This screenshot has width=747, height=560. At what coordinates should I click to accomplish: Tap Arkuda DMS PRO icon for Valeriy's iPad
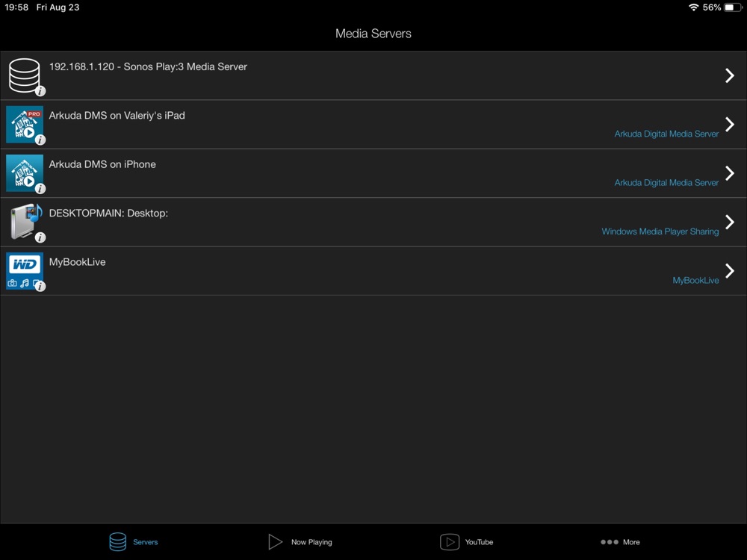[x=25, y=124]
